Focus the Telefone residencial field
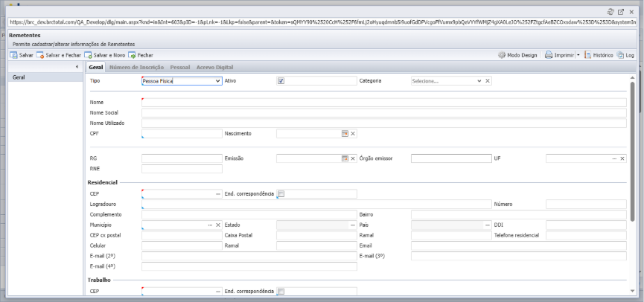The height and width of the screenshot is (302, 644). 586,236
